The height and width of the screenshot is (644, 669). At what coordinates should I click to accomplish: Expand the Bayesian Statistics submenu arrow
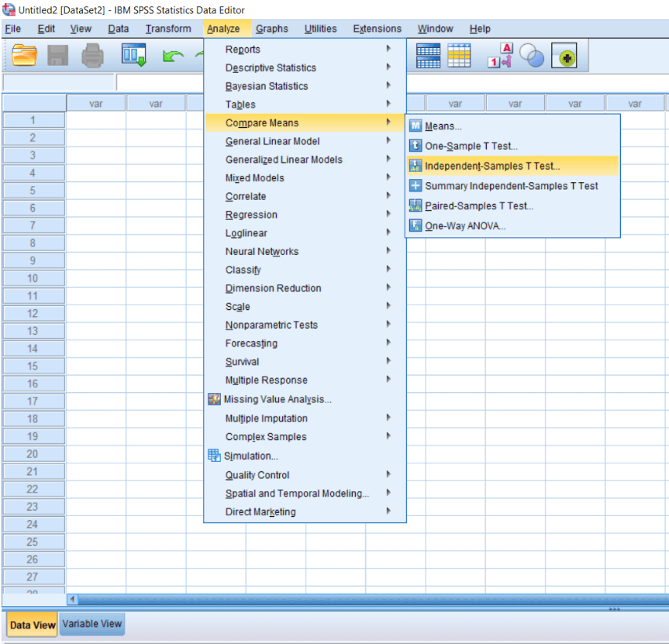(388, 85)
